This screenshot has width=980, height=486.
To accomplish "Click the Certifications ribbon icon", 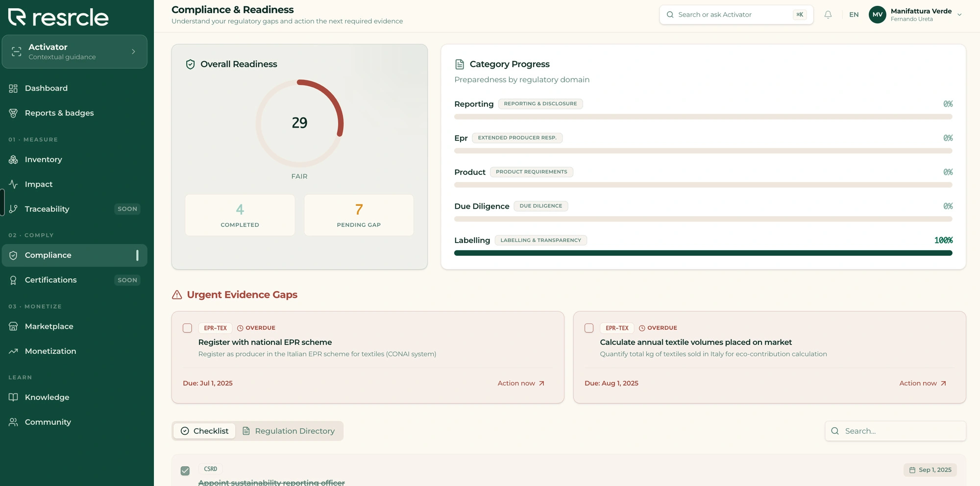I will point(13,280).
